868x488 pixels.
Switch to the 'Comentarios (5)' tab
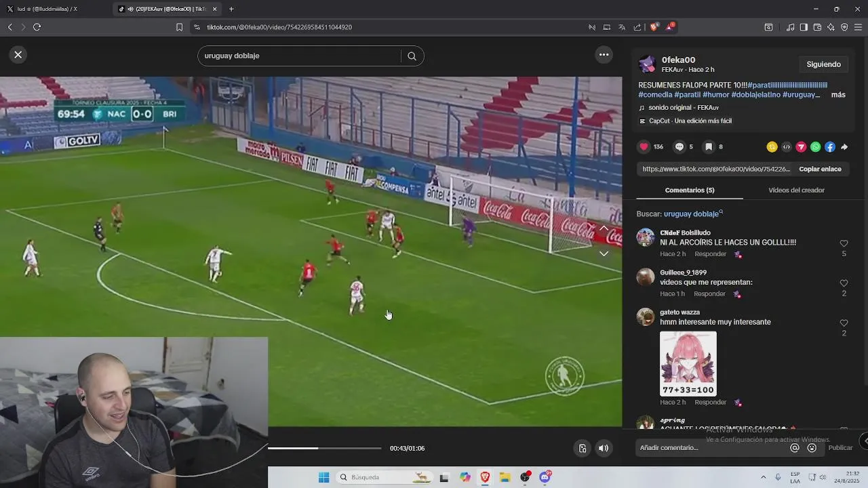[x=690, y=190]
